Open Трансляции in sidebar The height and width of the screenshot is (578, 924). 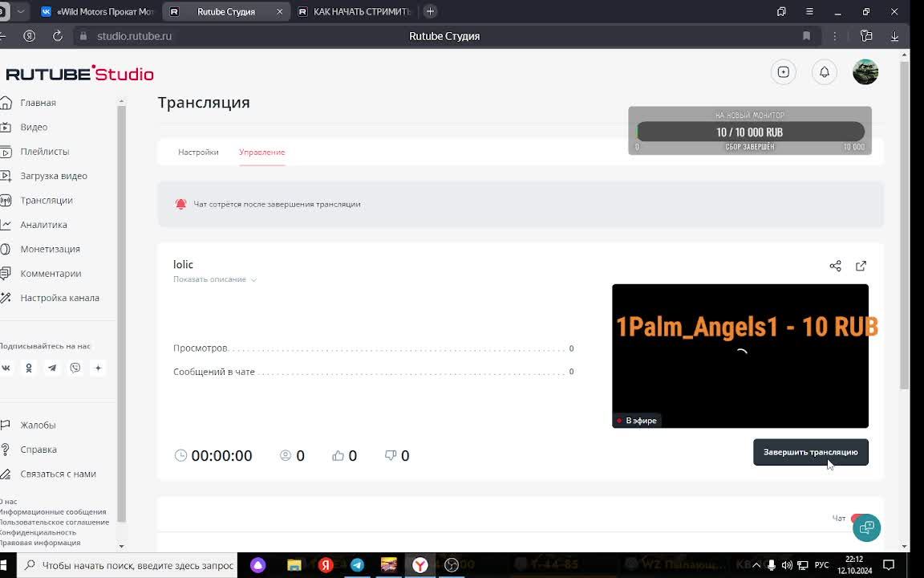tap(46, 201)
